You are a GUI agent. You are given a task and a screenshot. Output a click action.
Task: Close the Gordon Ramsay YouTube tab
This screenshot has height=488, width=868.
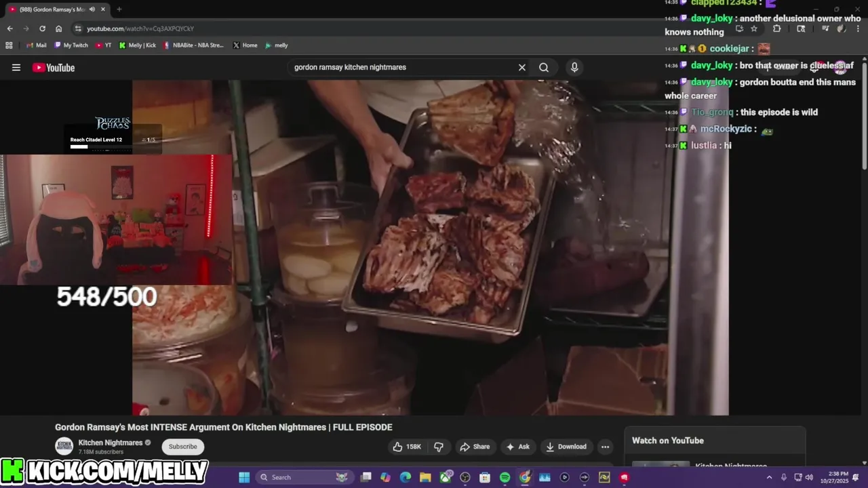click(103, 9)
